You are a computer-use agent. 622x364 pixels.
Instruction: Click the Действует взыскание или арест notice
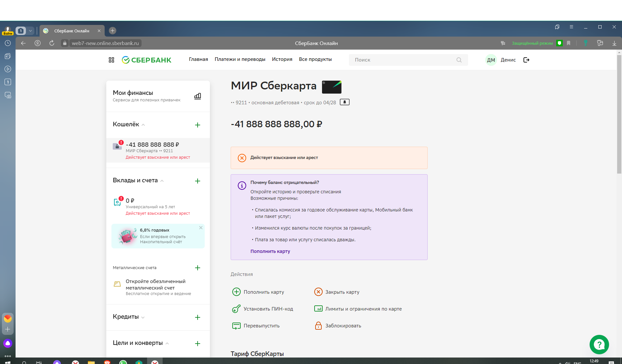point(329,158)
